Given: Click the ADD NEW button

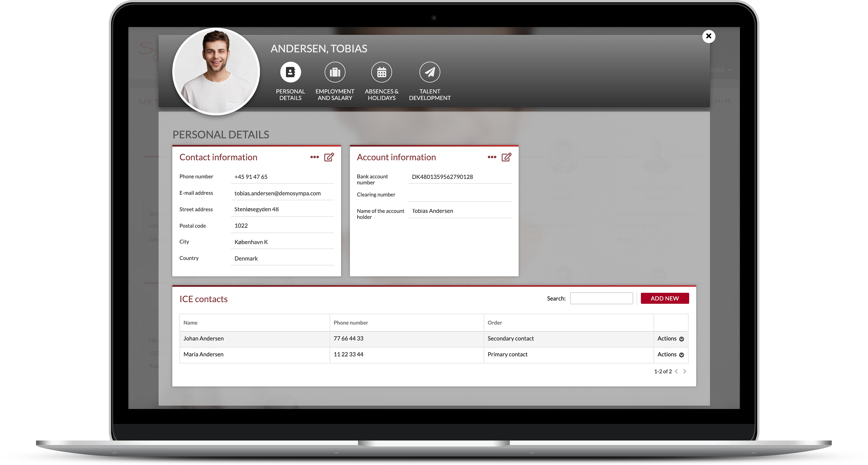Looking at the screenshot, I should coord(665,298).
